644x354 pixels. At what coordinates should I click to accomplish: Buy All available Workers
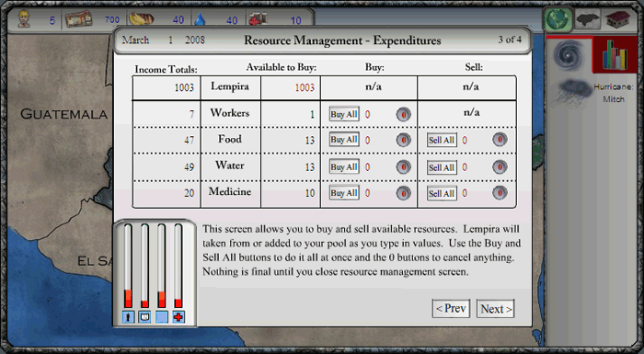(x=344, y=114)
